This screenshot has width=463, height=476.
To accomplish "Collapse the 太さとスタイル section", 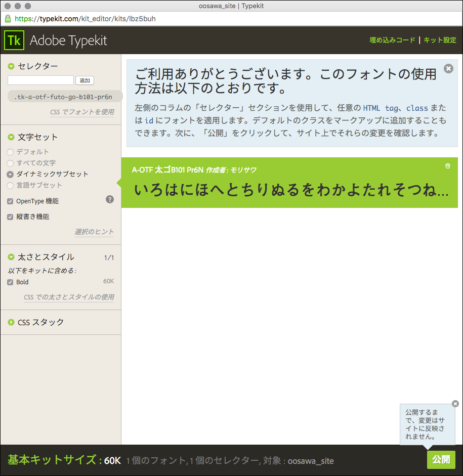I will point(11,257).
